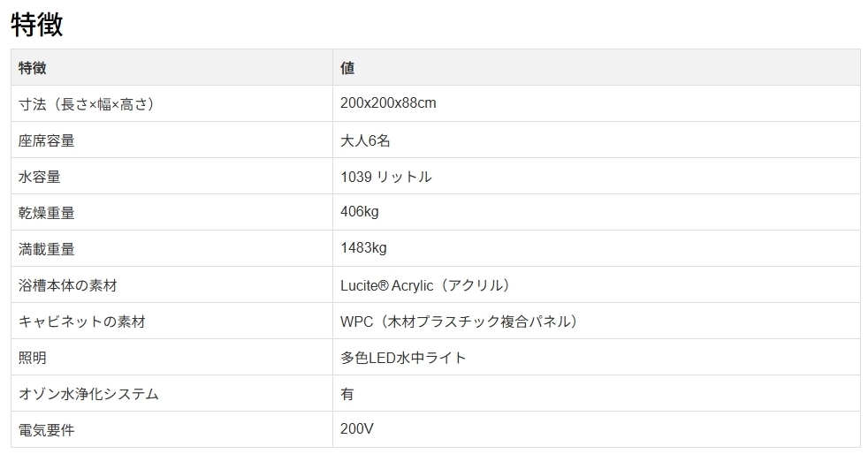Select the 水容量 row label

click(40, 177)
